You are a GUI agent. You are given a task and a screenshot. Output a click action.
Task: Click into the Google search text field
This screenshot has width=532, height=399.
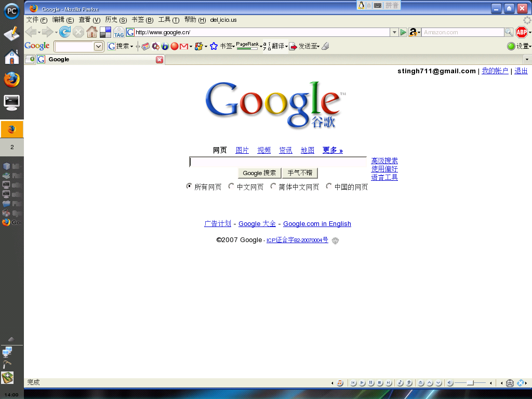coord(278,162)
